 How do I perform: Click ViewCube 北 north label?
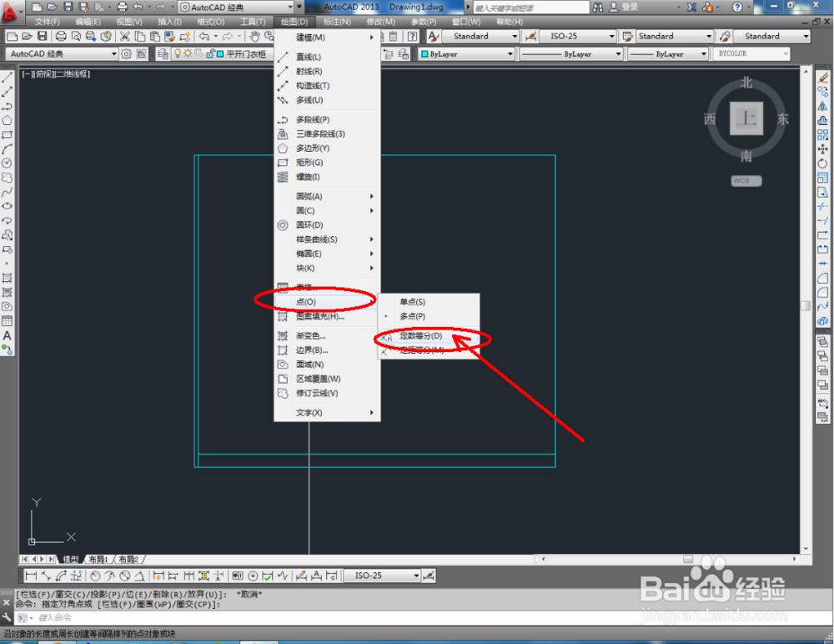746,83
